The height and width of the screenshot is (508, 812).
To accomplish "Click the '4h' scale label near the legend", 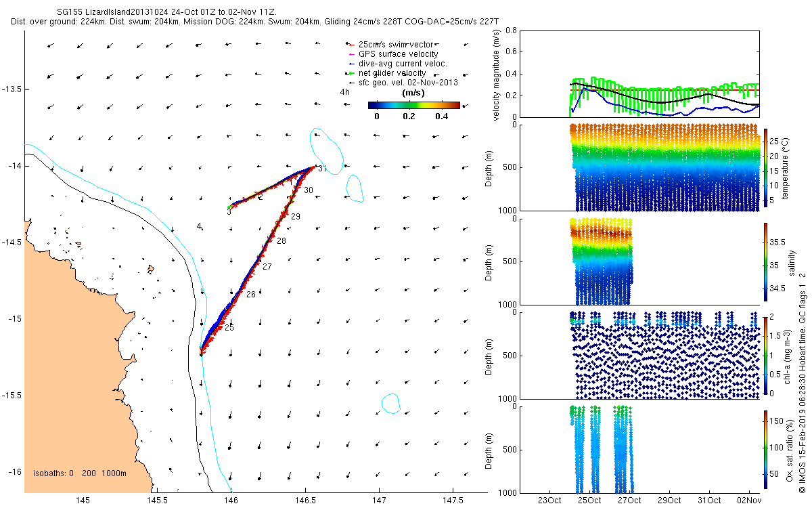I will [x=345, y=92].
